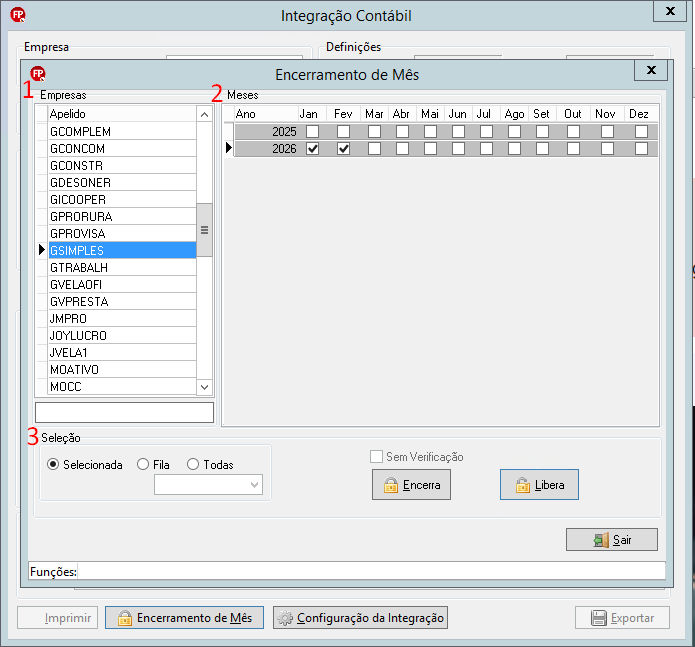The width and height of the screenshot is (695, 647).
Task: Check the Mar checkbox for 2026
Action: [x=374, y=148]
